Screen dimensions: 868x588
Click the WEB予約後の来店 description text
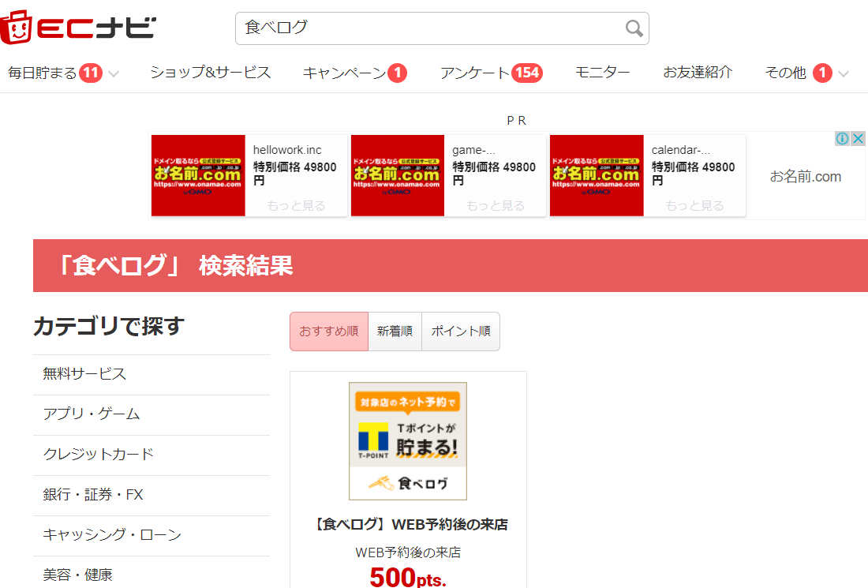(x=408, y=552)
